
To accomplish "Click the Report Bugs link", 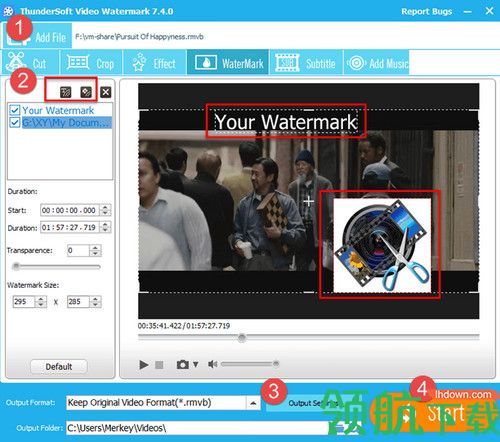I will [426, 11].
